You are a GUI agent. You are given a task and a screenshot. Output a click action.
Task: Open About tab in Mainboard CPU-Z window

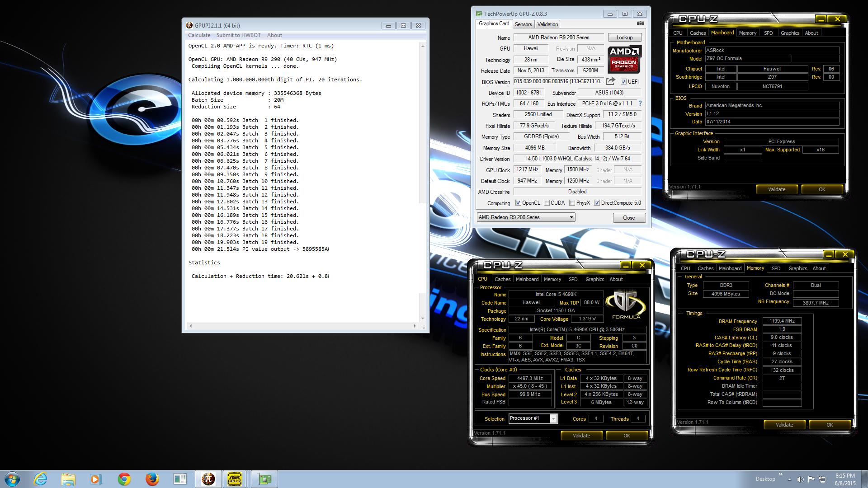click(811, 33)
